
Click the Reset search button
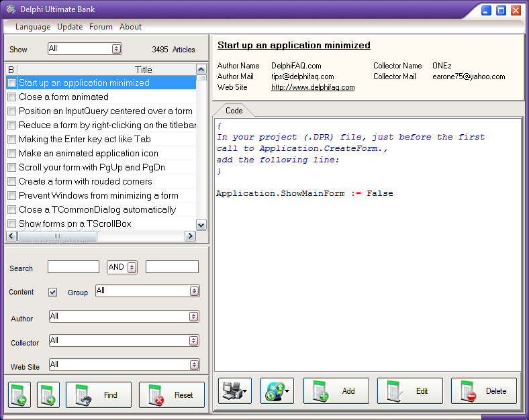[172, 395]
